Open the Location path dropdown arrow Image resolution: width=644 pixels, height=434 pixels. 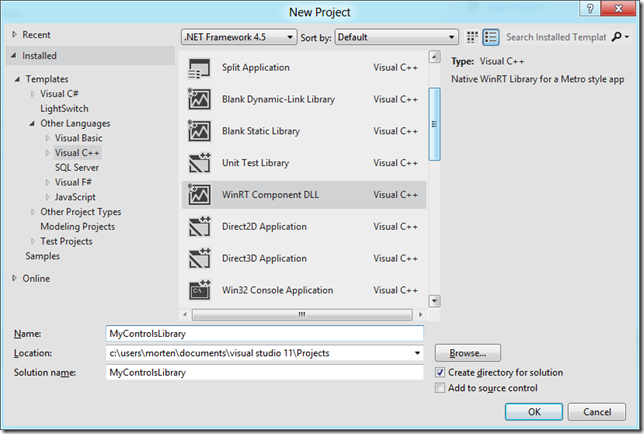click(417, 353)
